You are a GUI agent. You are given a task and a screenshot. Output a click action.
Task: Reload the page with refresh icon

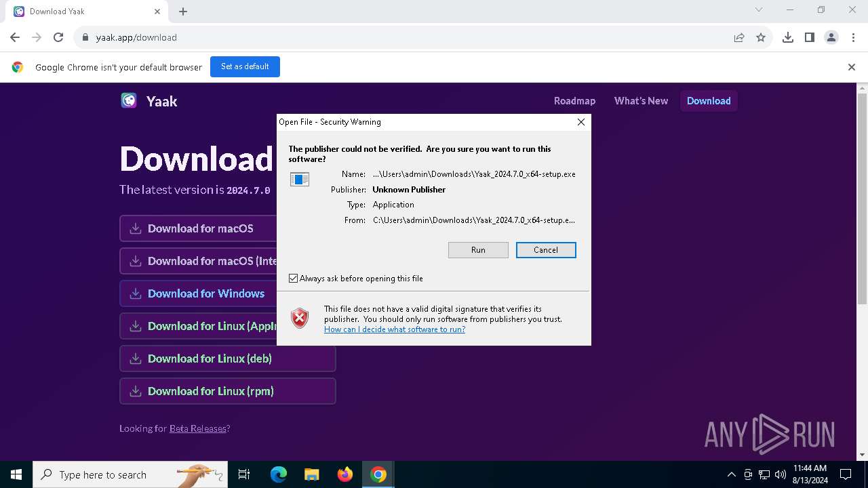click(58, 37)
